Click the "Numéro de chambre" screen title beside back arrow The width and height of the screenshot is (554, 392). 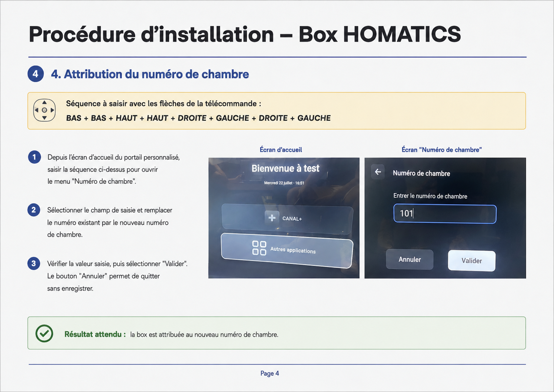[x=421, y=173]
